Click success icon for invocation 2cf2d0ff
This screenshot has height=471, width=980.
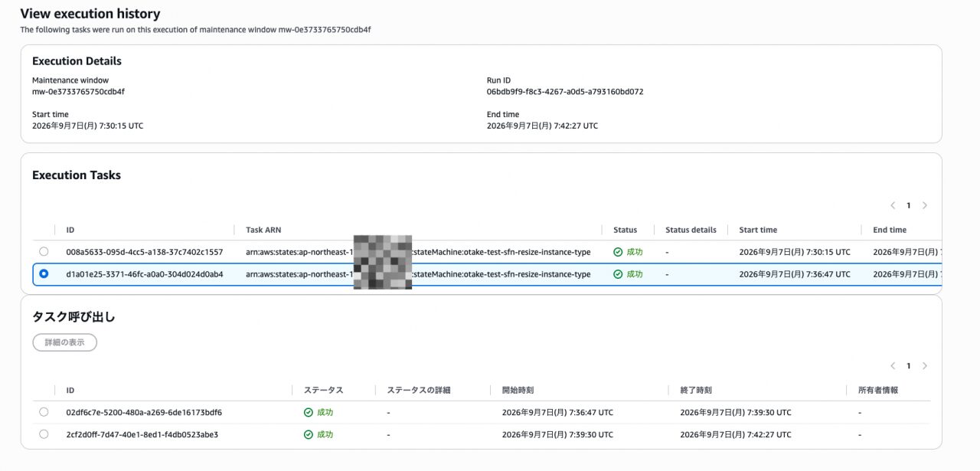click(x=309, y=434)
